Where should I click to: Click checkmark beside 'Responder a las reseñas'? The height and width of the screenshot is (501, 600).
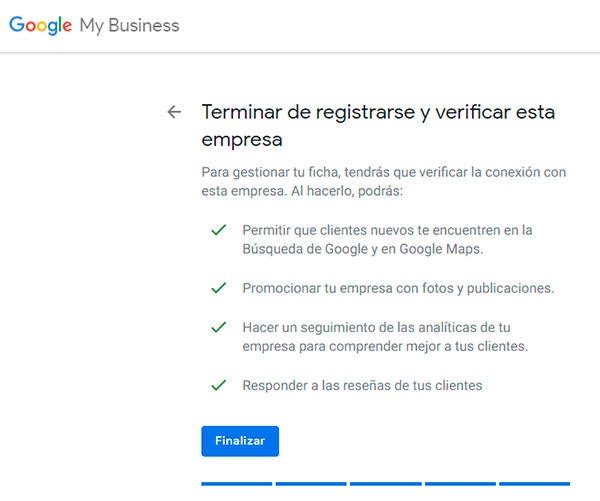click(218, 385)
